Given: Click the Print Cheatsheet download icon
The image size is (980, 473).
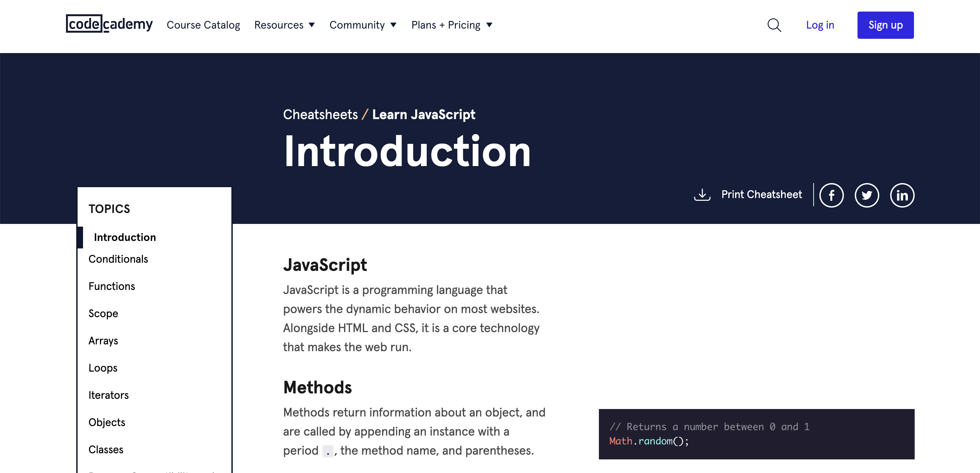Looking at the screenshot, I should click(702, 194).
